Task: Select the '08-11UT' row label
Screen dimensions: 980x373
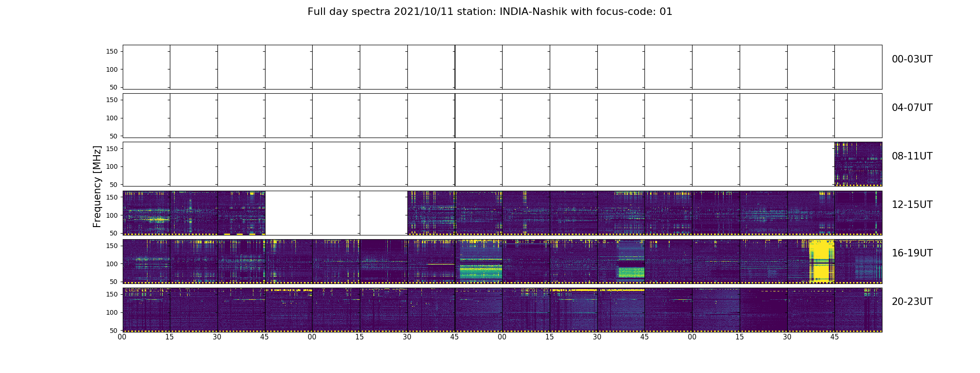Action: [912, 156]
